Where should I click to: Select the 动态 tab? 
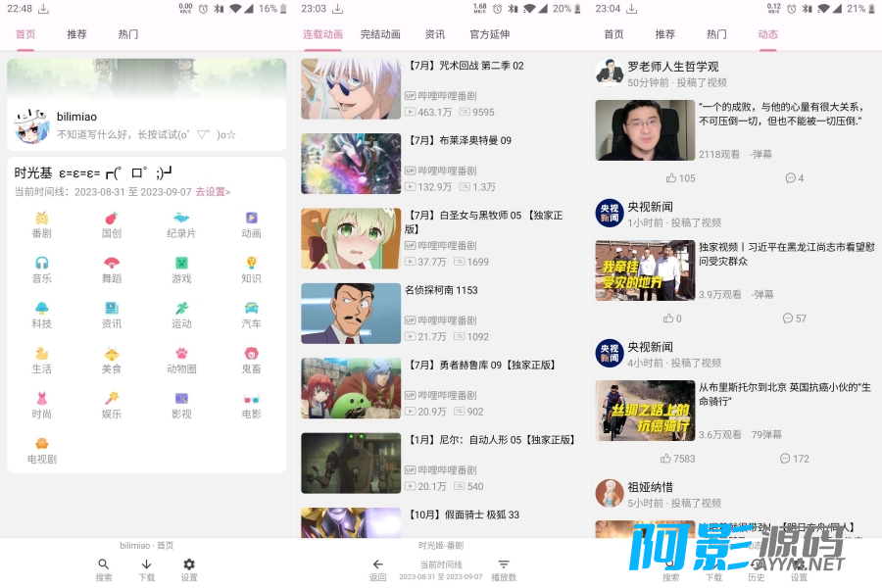coord(767,34)
